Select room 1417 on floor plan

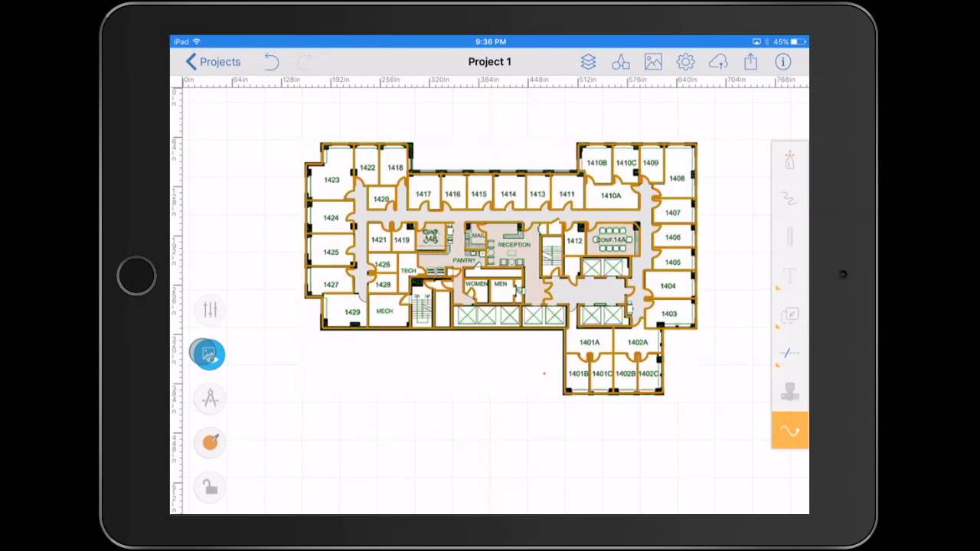pos(423,194)
